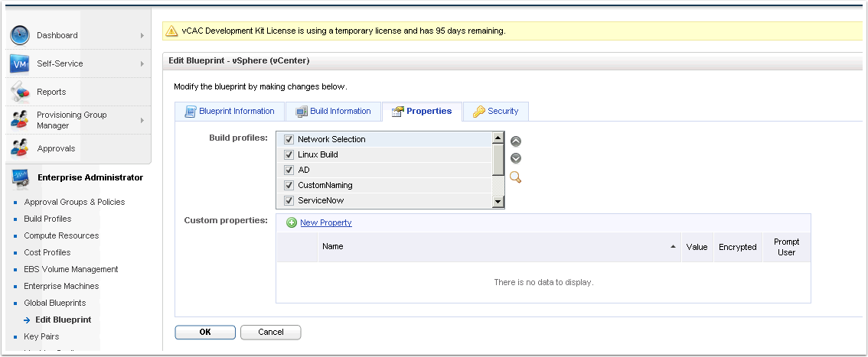Open Global Blueprints
The image size is (868, 357).
[x=55, y=303]
